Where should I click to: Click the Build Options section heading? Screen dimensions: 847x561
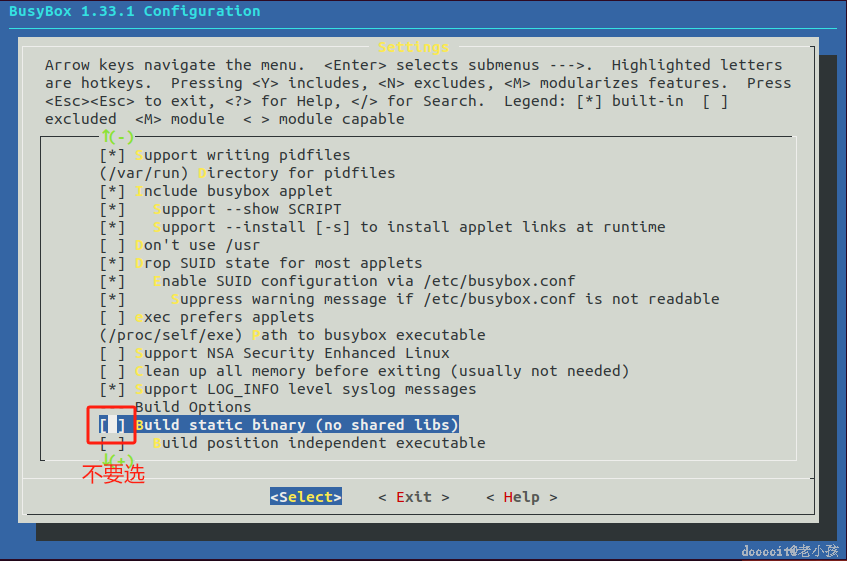[193, 407]
